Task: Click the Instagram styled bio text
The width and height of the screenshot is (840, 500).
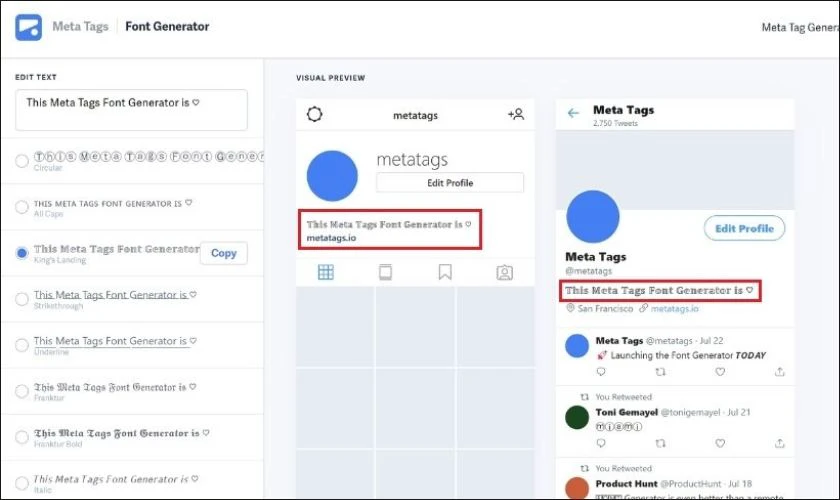Action: [x=389, y=225]
